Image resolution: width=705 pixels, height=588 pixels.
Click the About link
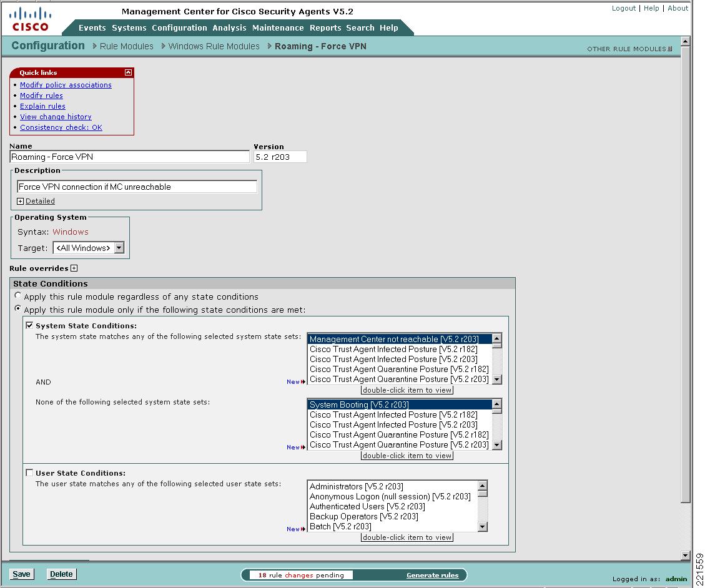pyautogui.click(x=678, y=8)
